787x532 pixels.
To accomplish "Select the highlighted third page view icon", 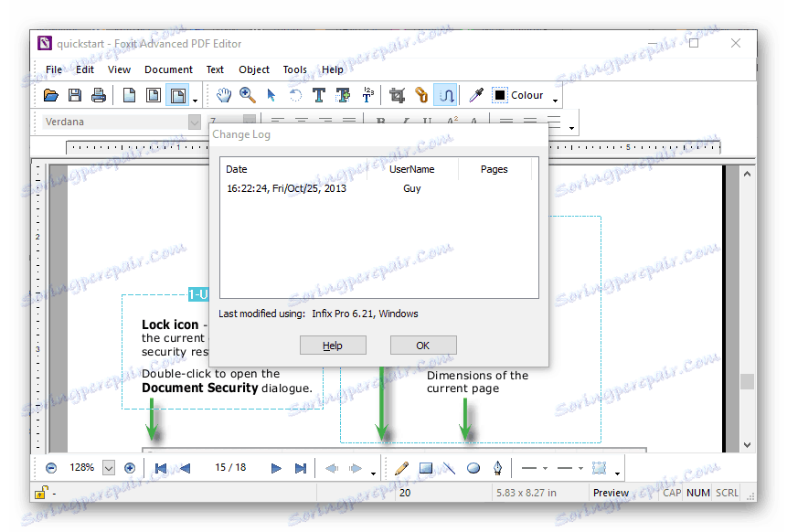I will click(x=177, y=95).
